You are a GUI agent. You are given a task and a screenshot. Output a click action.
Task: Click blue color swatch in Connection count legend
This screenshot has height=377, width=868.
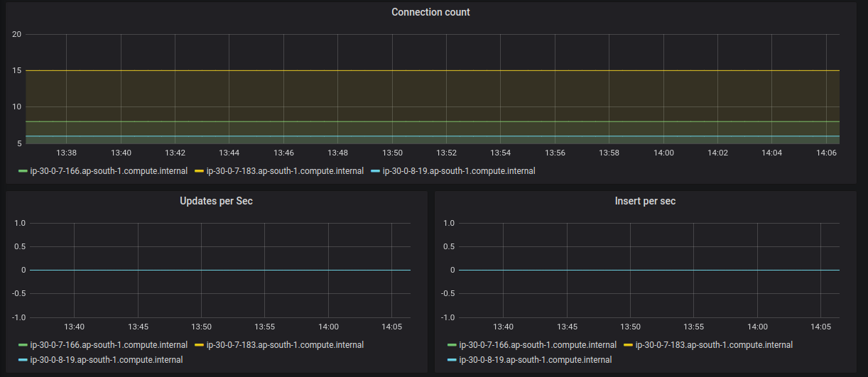click(x=375, y=171)
